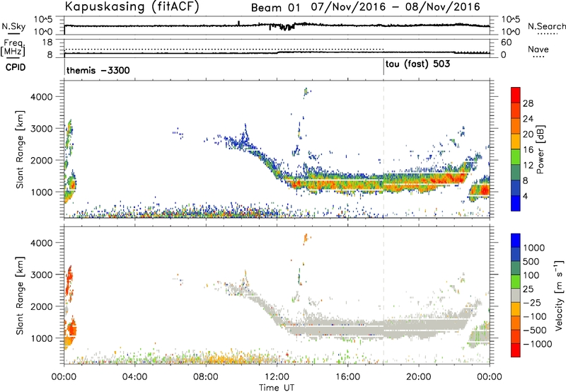
Task: Click the date range '07/Nov/2016 – 08/Nov/2016'
Action: point(395,7)
